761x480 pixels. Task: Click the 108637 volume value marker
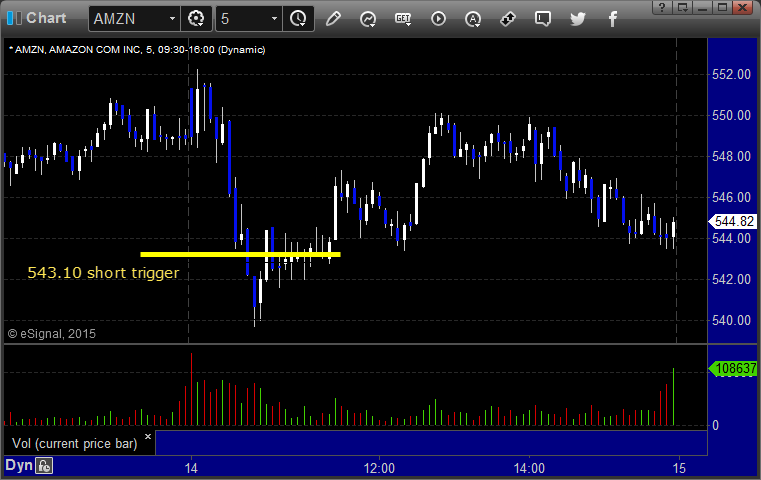point(733,369)
